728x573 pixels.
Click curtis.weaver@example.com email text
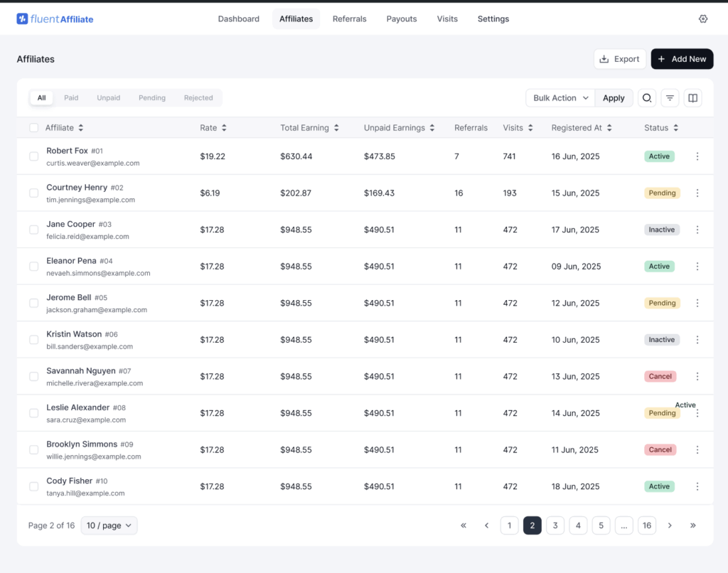click(x=93, y=164)
